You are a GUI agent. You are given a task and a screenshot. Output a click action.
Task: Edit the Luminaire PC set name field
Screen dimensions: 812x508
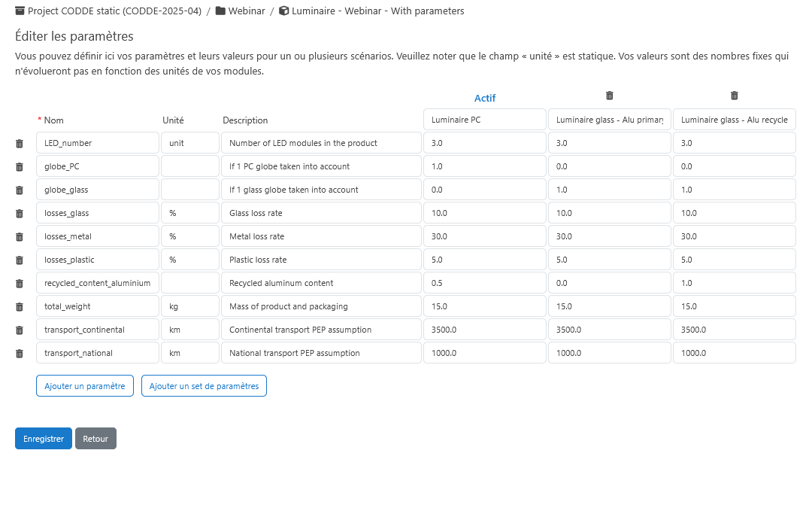[485, 120]
